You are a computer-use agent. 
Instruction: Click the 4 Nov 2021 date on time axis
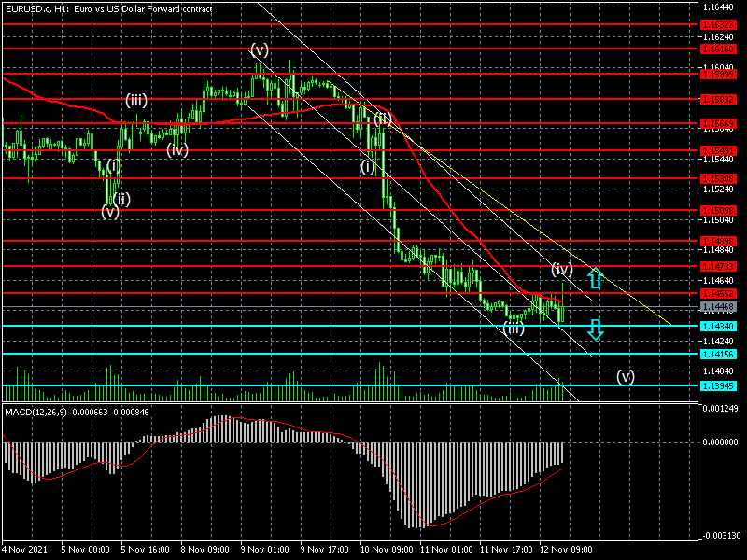coord(24,550)
